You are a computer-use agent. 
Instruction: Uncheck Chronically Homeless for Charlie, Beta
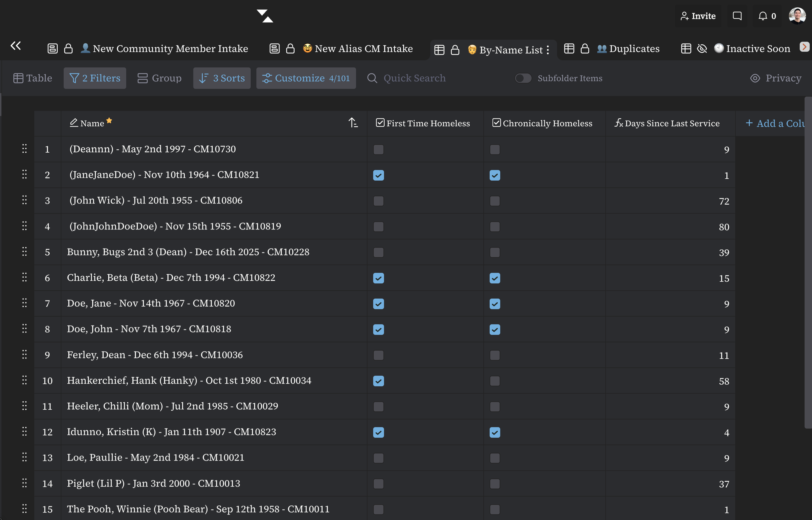(x=495, y=278)
